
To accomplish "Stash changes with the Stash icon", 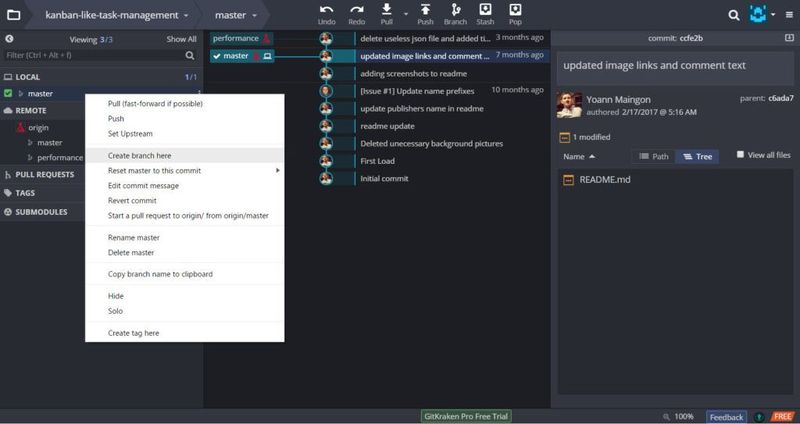I will point(485,12).
